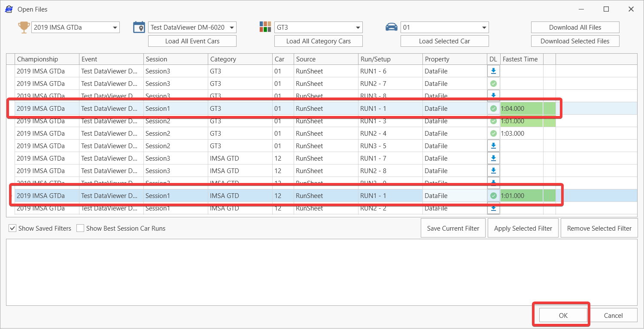This screenshot has width=644, height=329.
Task: Click green 1:01.000 fastest time cell for Session2
Action: point(521,121)
